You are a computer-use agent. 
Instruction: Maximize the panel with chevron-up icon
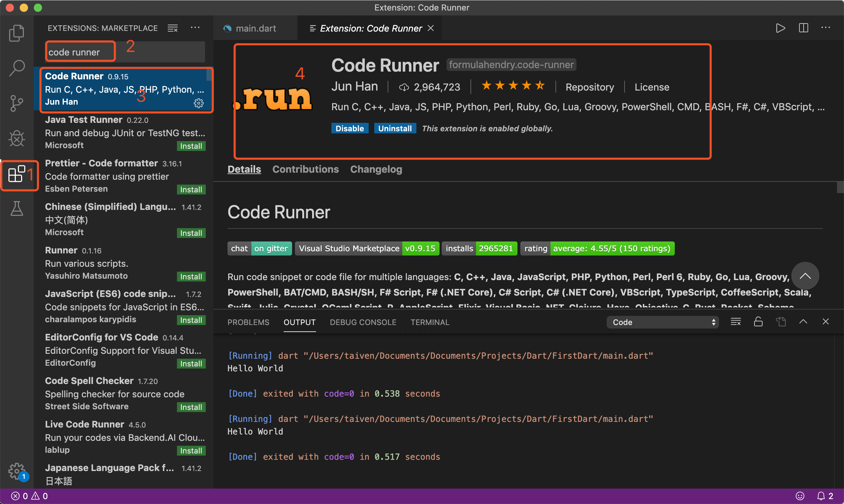tap(803, 322)
